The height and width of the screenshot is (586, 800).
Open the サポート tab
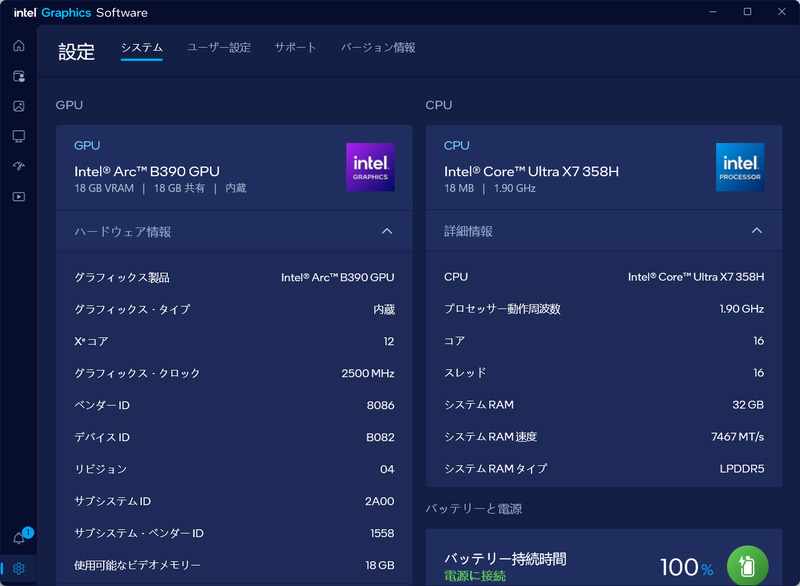(295, 47)
